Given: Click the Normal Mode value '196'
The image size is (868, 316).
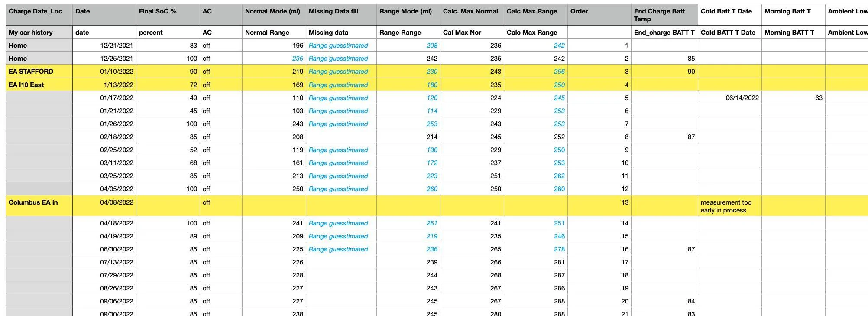Looking at the screenshot, I should pos(274,45).
